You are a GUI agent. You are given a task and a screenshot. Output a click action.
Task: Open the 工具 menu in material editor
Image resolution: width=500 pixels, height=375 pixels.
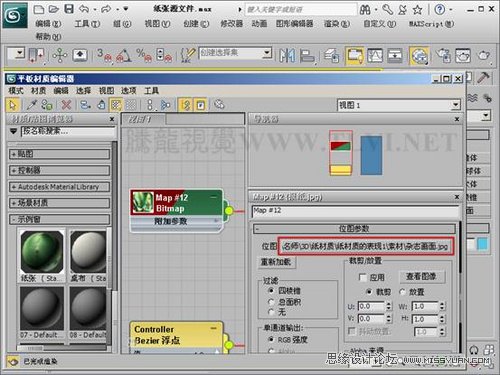(x=151, y=91)
